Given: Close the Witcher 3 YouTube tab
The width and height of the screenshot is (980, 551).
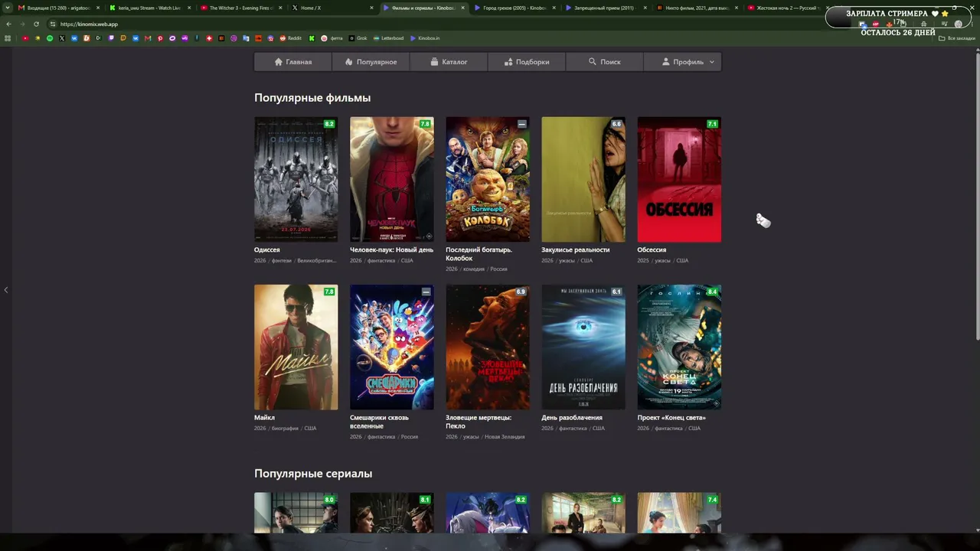Looking at the screenshot, I should [280, 8].
